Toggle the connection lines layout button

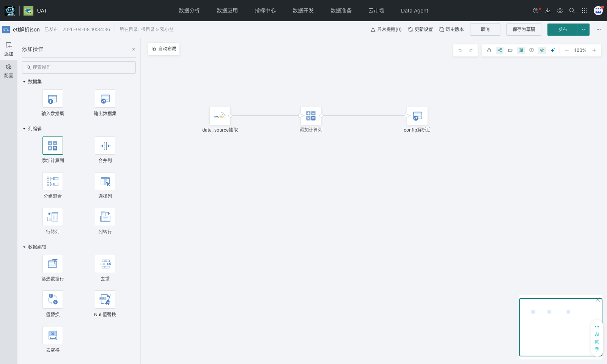[x=500, y=50]
